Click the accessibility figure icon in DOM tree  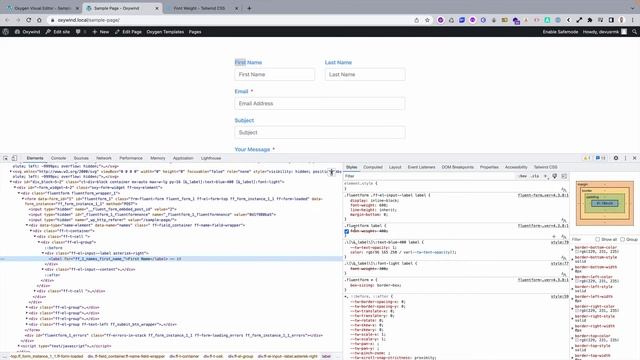tap(331, 172)
